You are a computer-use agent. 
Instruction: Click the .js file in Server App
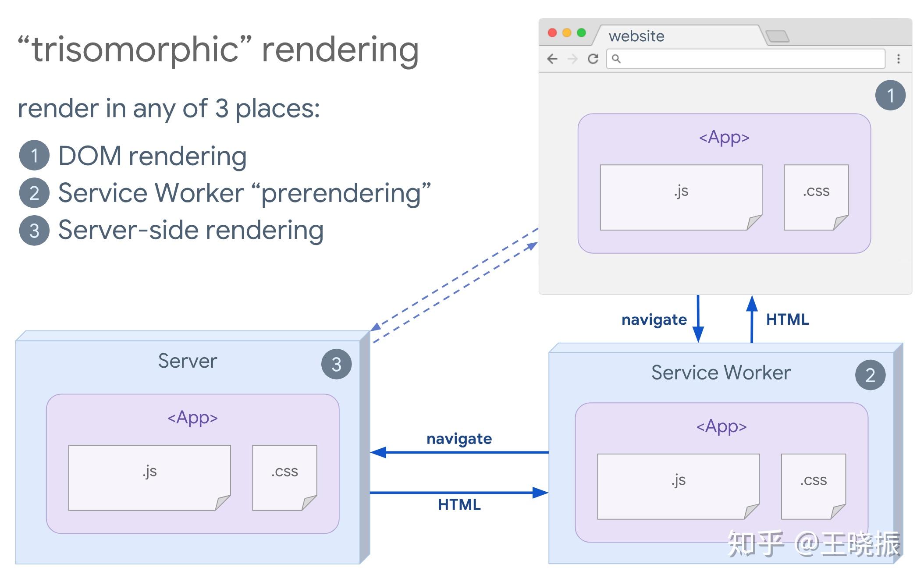click(x=149, y=478)
